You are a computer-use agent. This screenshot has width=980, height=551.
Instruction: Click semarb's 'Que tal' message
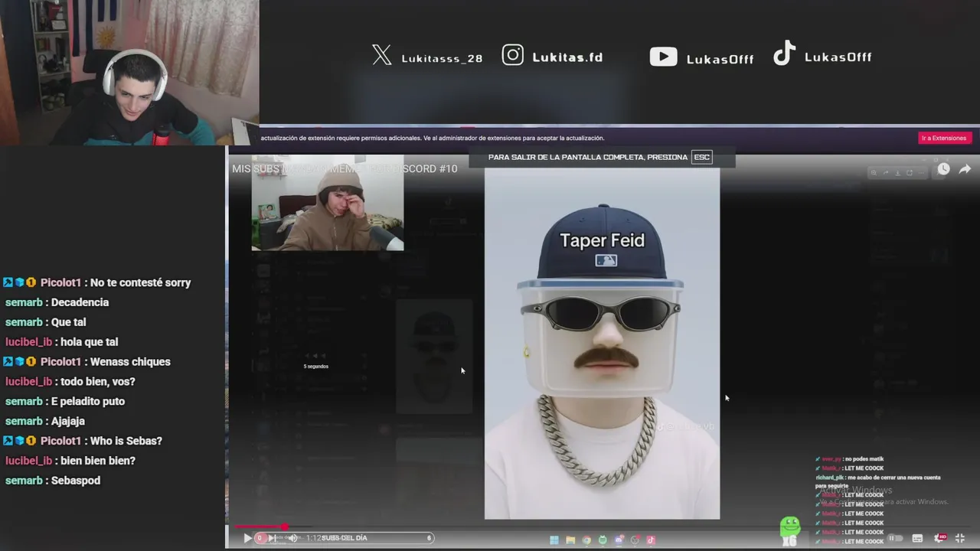tap(69, 322)
